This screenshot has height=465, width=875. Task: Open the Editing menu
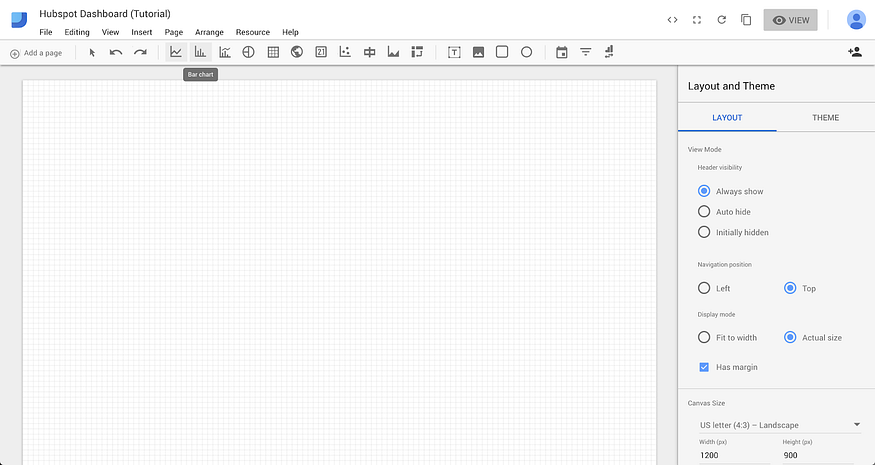point(77,32)
